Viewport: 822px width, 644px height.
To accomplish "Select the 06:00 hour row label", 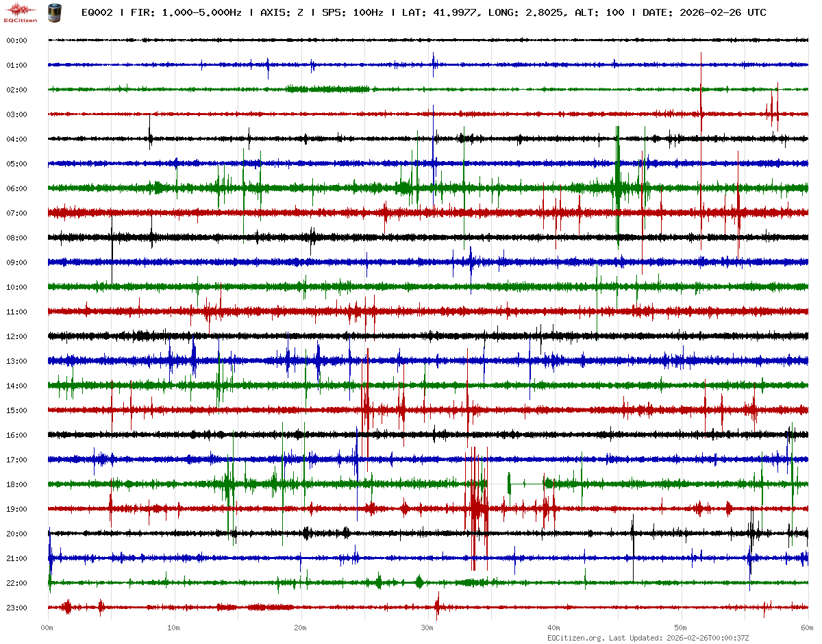I will [x=16, y=188].
